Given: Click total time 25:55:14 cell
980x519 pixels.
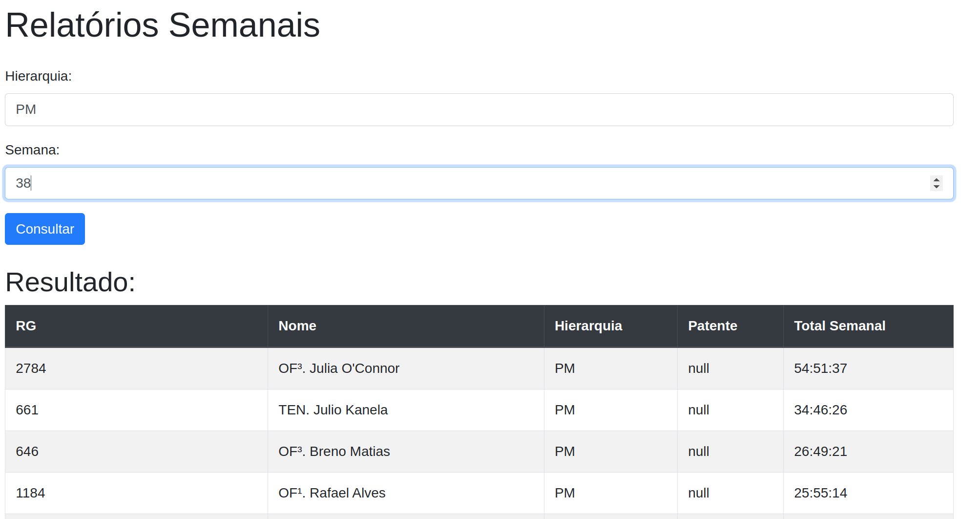Looking at the screenshot, I should (x=820, y=493).
